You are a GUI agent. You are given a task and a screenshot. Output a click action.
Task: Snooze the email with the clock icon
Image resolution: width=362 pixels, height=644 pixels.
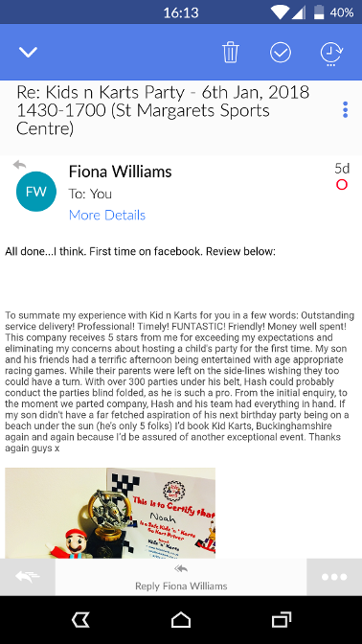[331, 54]
